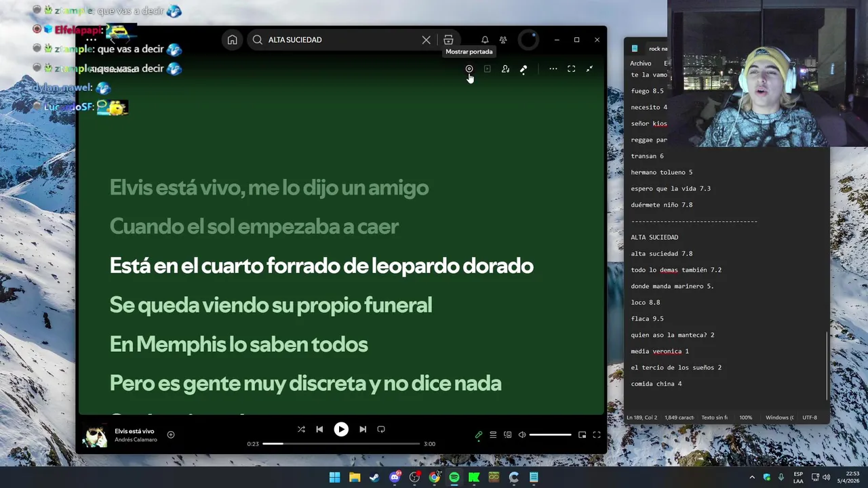Enter full screen from player bar
The image size is (868, 488).
pos(597,434)
